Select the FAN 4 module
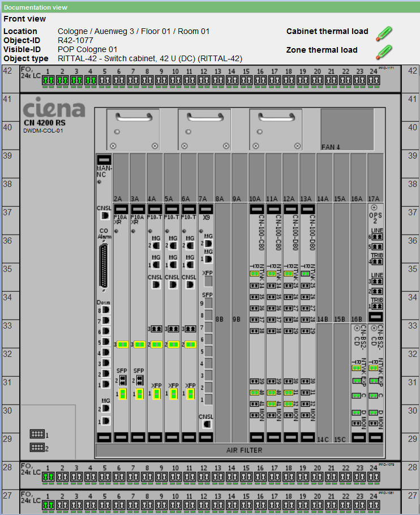 click(x=347, y=129)
